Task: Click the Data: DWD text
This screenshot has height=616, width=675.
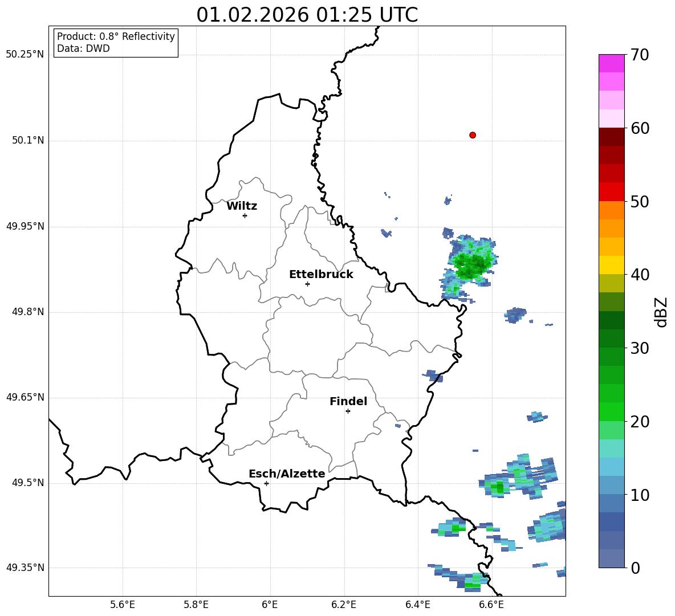Action: point(83,48)
